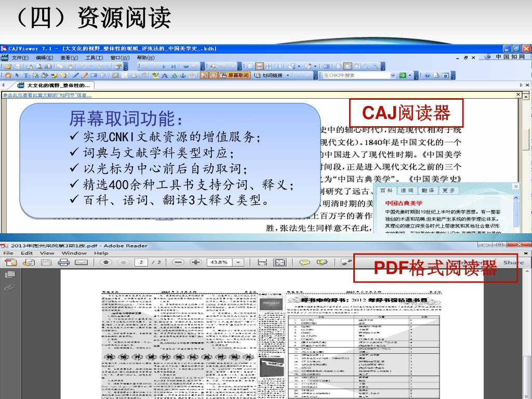Open the View menu in Adobe Reader

pos(47,253)
